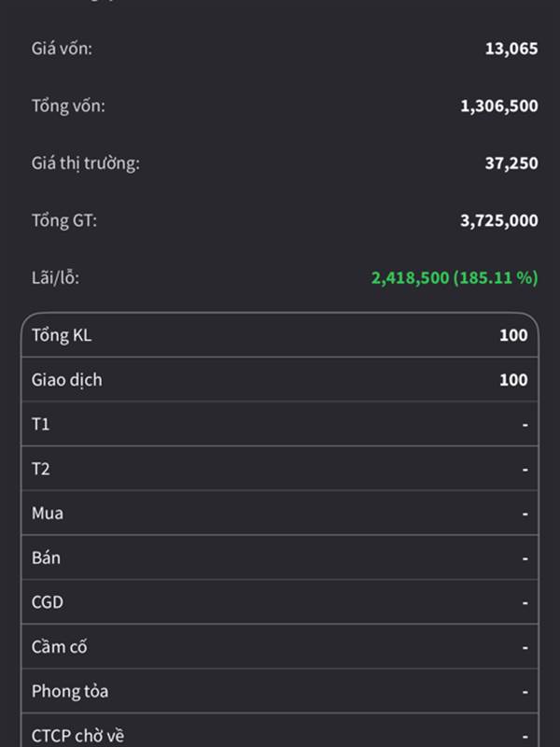Image resolution: width=560 pixels, height=747 pixels.
Task: Select the Tổng KL row label
Action: [x=62, y=335]
